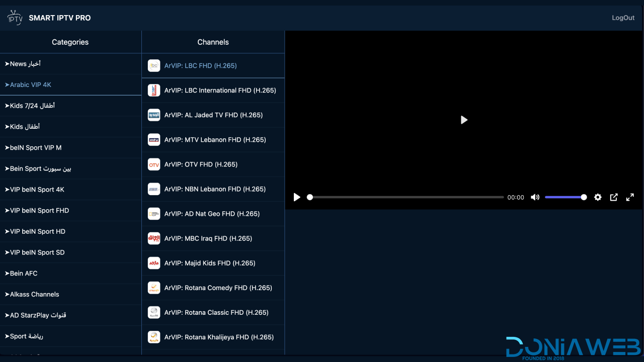
Task: Click the LogOut link
Action: pos(623,18)
